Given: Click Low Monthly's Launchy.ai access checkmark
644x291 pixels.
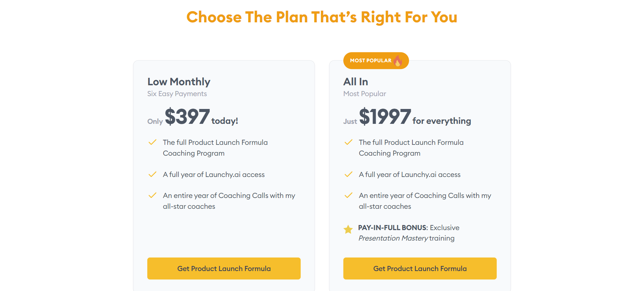Looking at the screenshot, I should [152, 174].
